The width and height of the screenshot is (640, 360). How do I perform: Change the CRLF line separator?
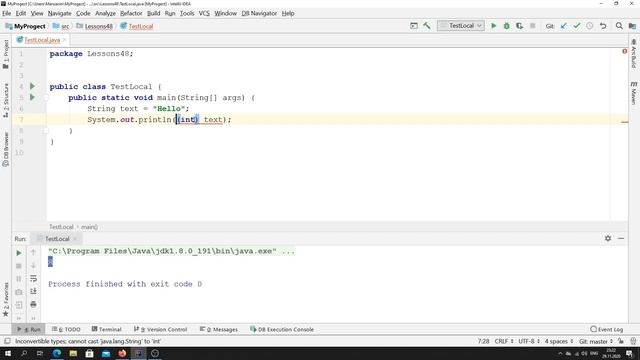tap(504, 341)
